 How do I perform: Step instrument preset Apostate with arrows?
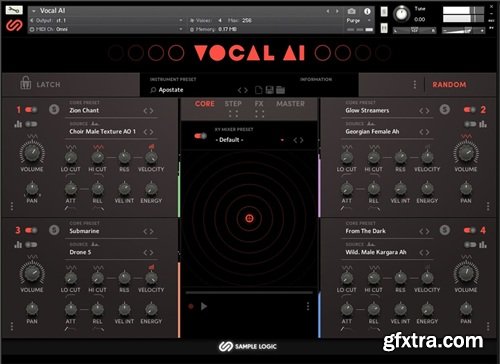click(x=243, y=90)
